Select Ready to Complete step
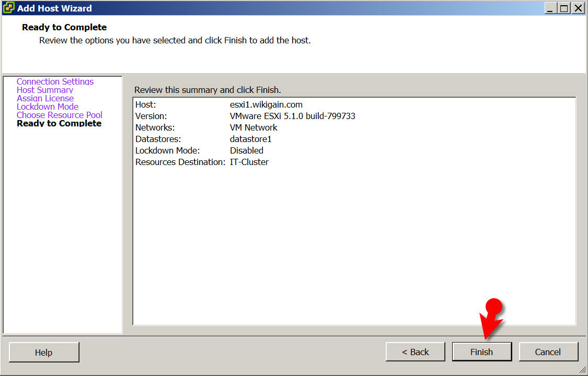This screenshot has width=588, height=376. (x=59, y=123)
